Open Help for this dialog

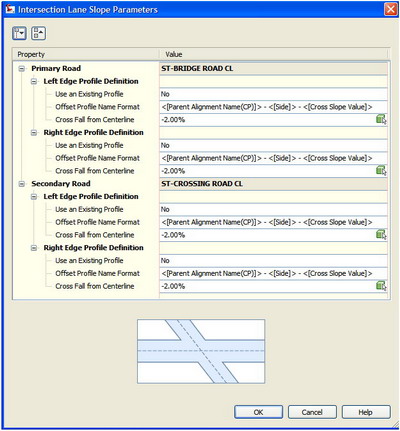(366, 412)
